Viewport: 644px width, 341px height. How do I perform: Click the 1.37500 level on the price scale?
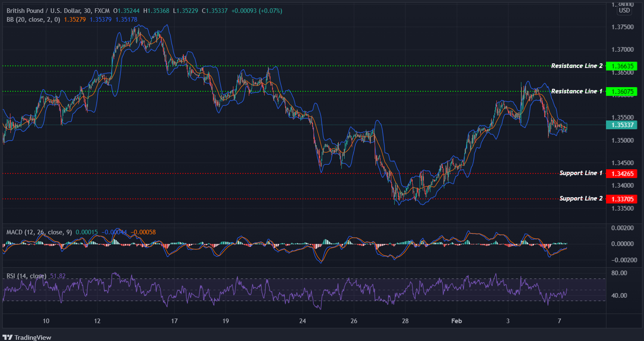click(x=623, y=26)
